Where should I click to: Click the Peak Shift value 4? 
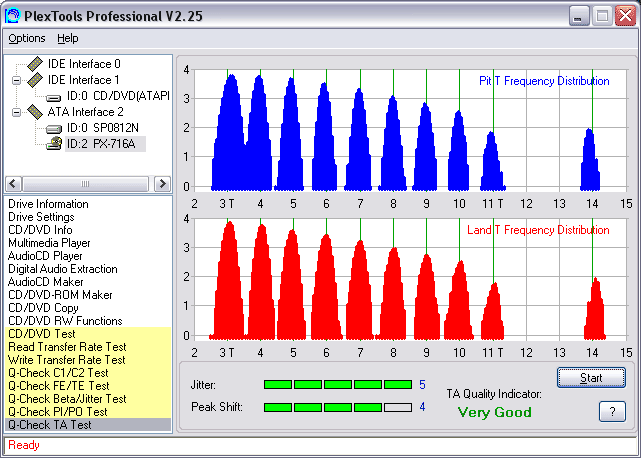click(x=422, y=407)
